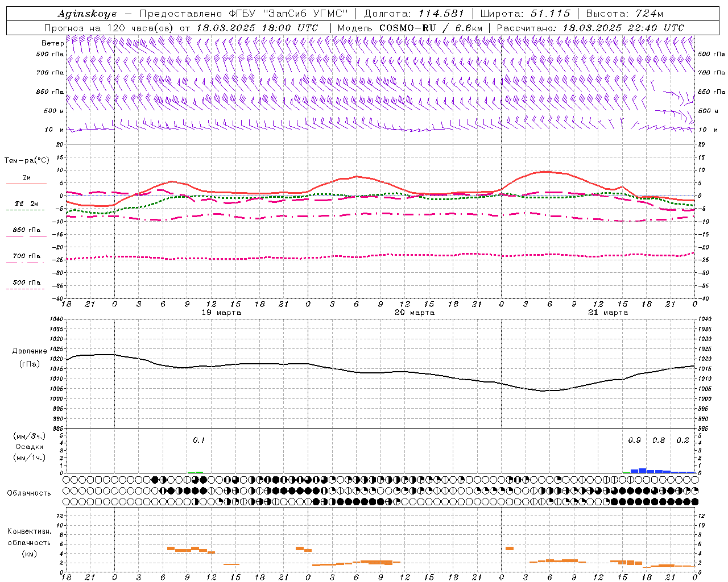The image size is (728, 582).
Task: Click the "(мм/3ч.)" precipitation unit label
Action: pos(29,436)
